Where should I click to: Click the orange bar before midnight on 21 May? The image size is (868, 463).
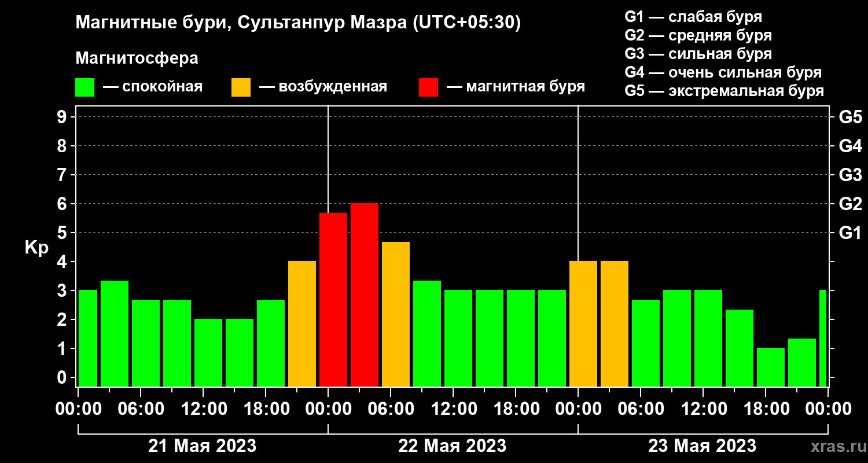click(302, 324)
